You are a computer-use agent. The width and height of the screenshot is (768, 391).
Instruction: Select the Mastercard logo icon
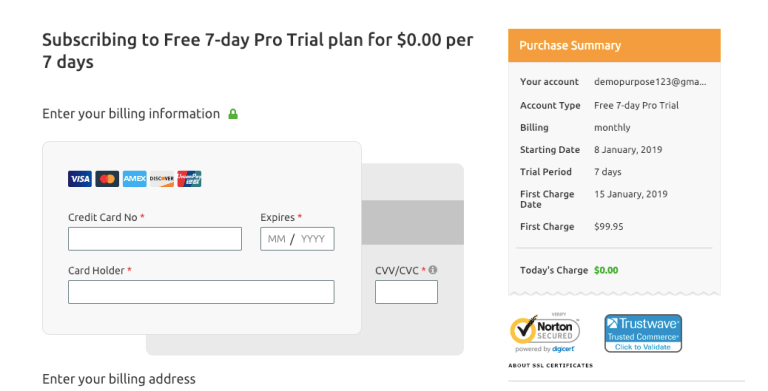click(x=107, y=179)
